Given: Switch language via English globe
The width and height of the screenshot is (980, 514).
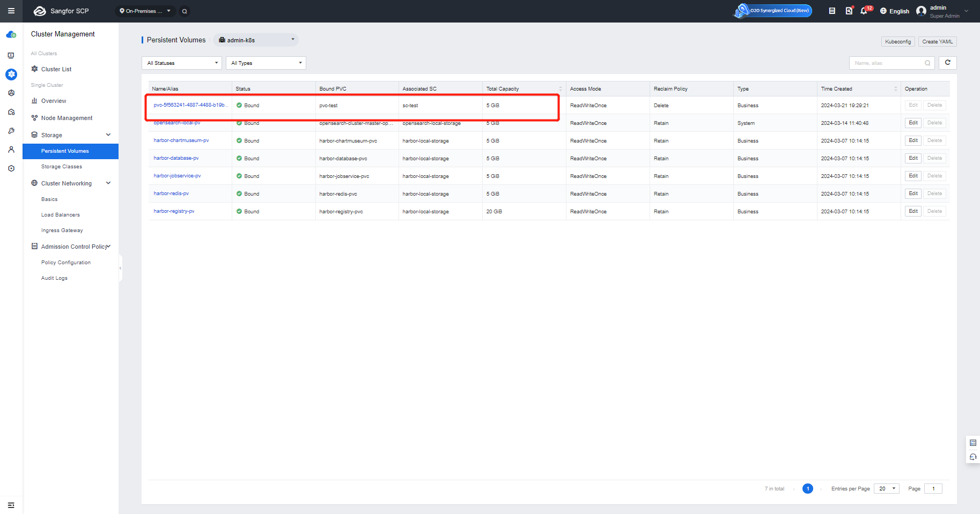Looking at the screenshot, I should click(x=895, y=11).
